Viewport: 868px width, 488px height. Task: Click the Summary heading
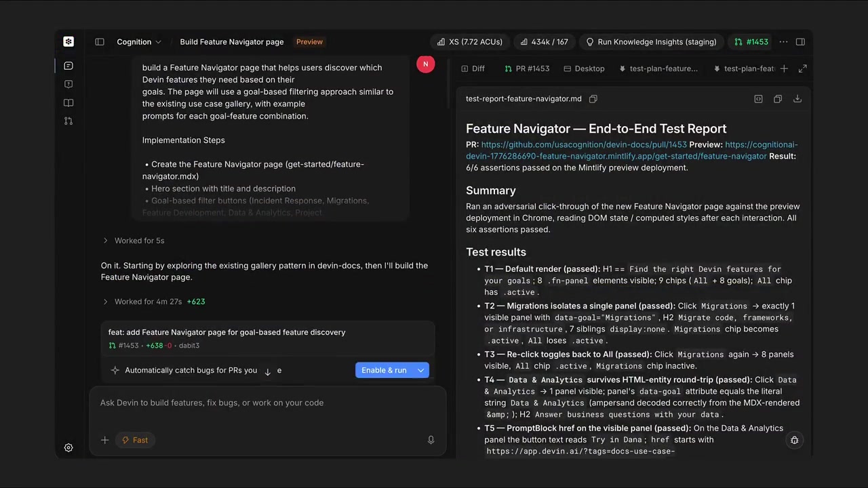(491, 191)
